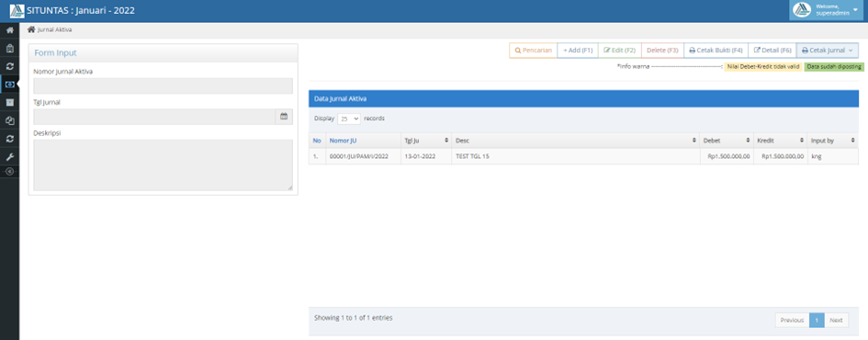Click the Deskripsi text area

(163, 165)
